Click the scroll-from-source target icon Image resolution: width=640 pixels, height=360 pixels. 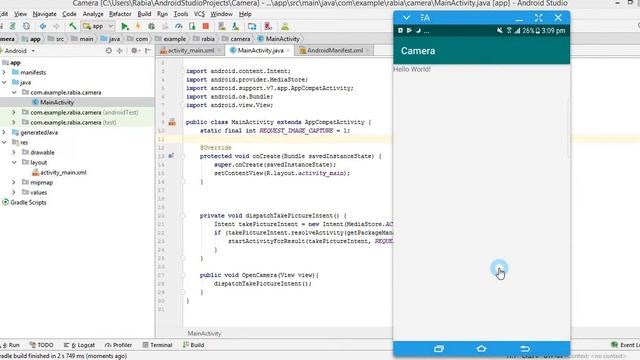108,51
